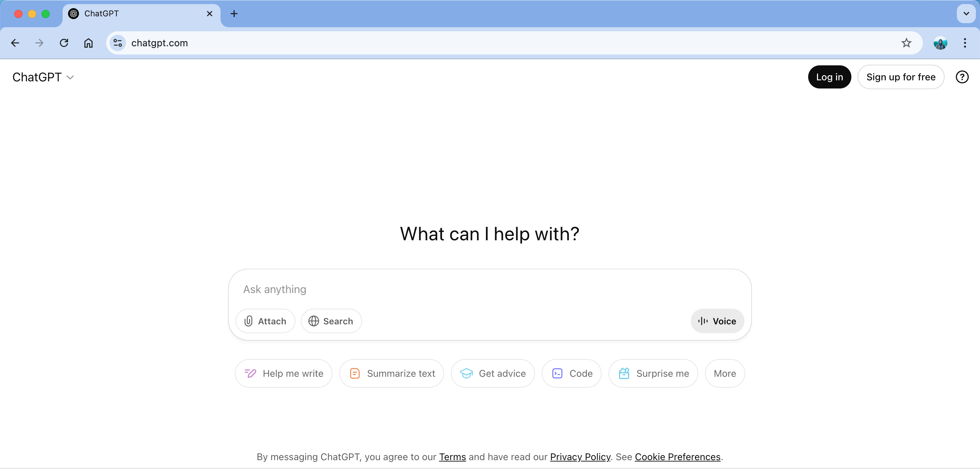
Task: Open a new browser tab
Action: pos(234,14)
